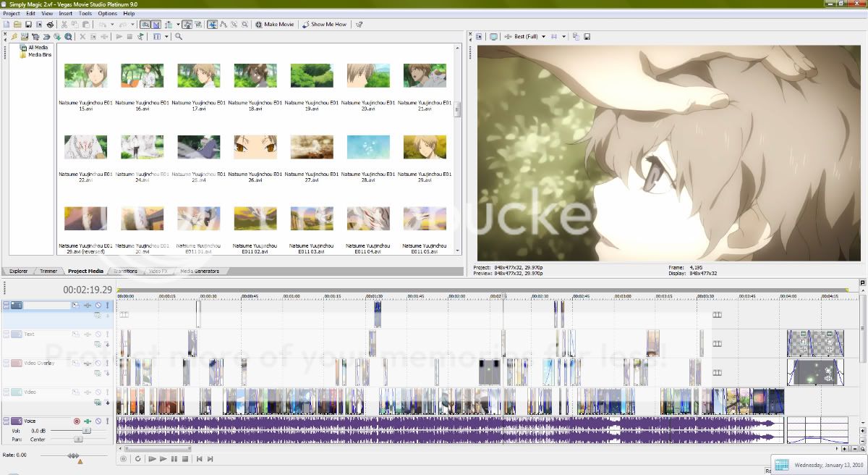The height and width of the screenshot is (475, 868).
Task: Open the Auto Ripple mode dropdown arrow
Action: tap(178, 24)
